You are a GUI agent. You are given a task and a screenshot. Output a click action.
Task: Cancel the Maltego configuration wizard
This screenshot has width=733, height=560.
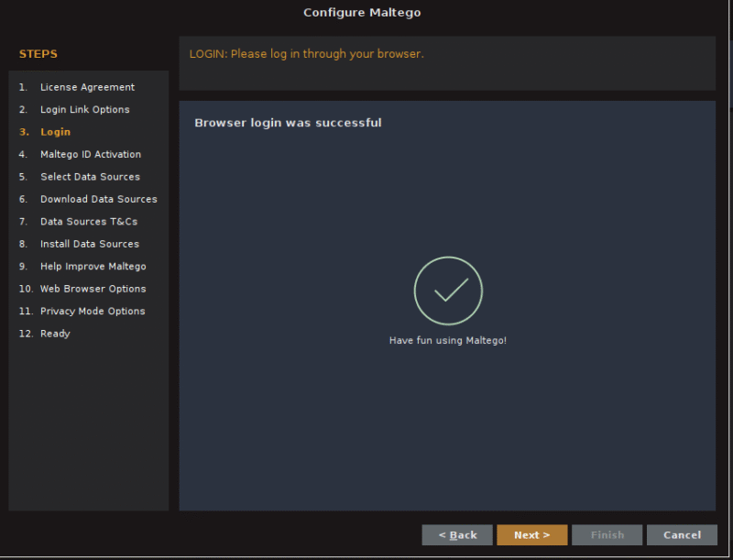(x=682, y=535)
